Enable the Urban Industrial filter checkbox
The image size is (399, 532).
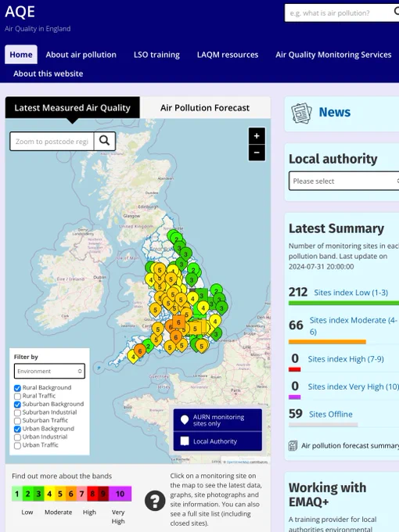tap(18, 437)
